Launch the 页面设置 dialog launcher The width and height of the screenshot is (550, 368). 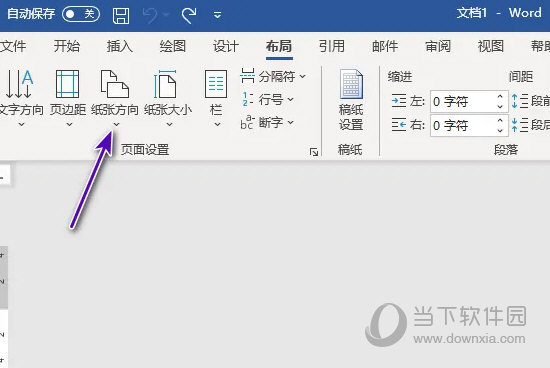[314, 152]
